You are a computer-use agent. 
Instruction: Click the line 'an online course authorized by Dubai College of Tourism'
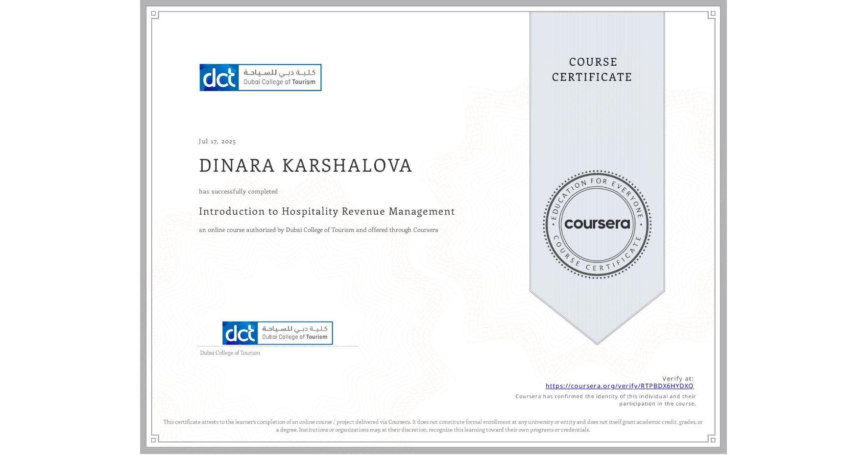(x=318, y=230)
